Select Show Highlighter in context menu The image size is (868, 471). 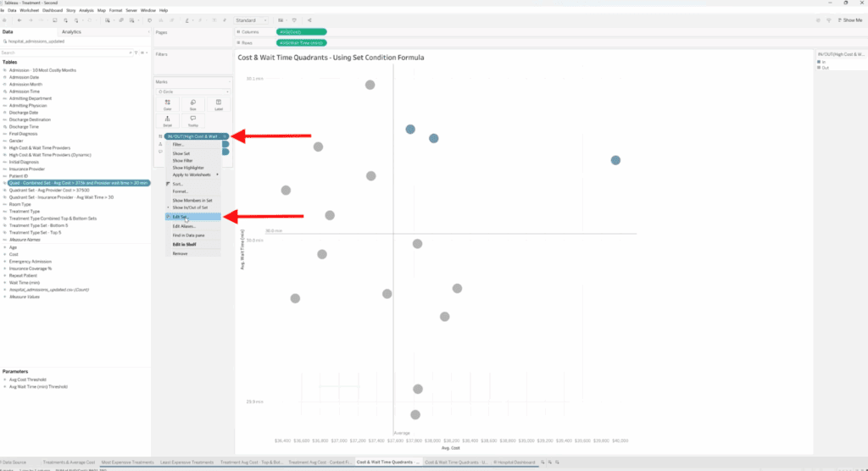(x=193, y=168)
